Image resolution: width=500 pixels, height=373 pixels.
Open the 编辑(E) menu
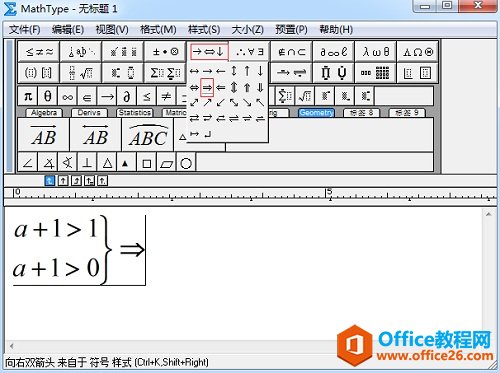(x=68, y=29)
